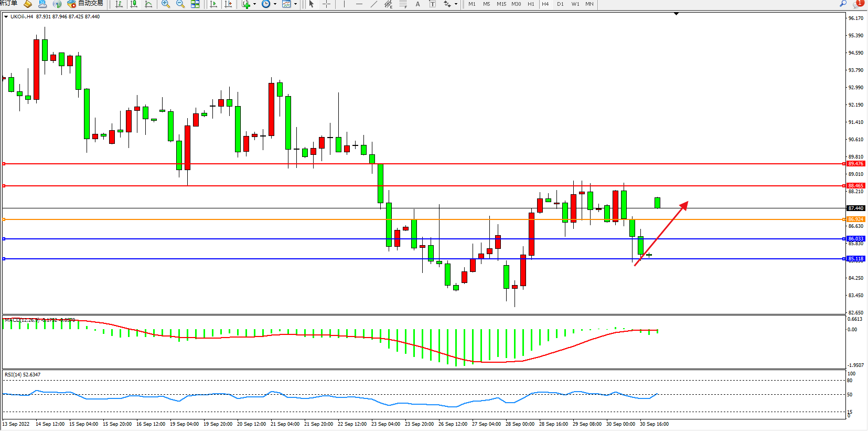
Task: Click the zoom out magnifier icon
Action: click(x=180, y=4)
